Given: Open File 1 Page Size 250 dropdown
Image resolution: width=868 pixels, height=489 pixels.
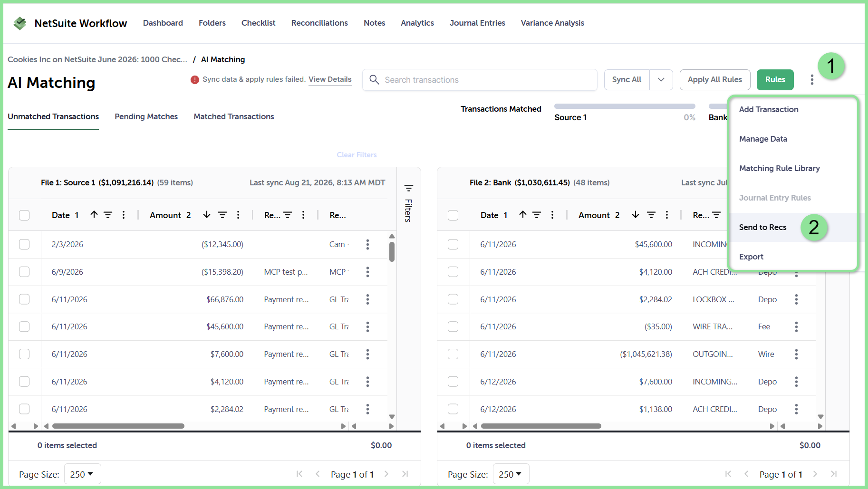Looking at the screenshot, I should (82, 474).
